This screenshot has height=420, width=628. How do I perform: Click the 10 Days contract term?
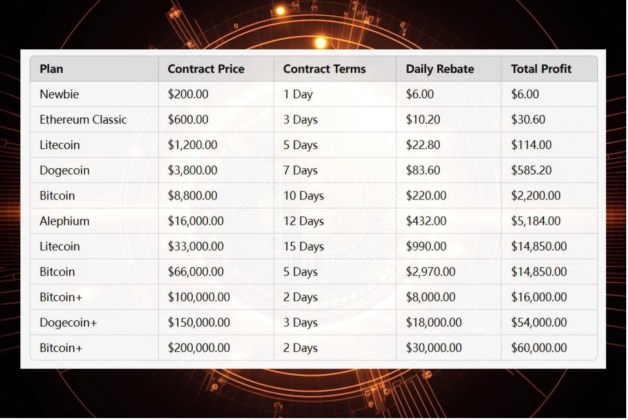click(x=304, y=196)
